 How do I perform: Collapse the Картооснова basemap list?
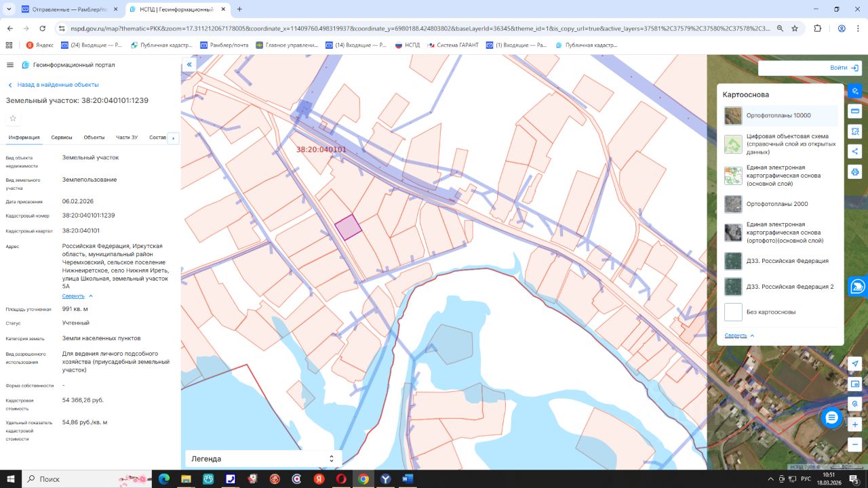(739, 335)
